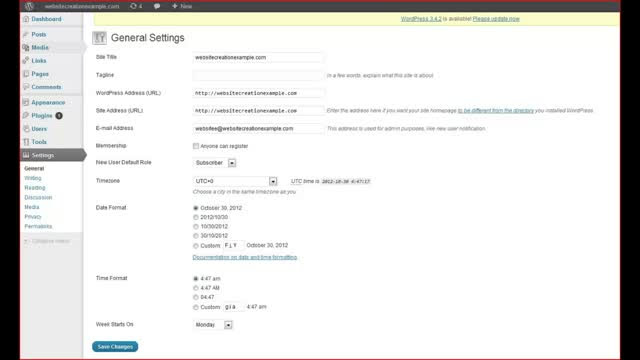This screenshot has height=360, width=640.
Task: Click the WordPress logo icon in admin bar
Action: pyautogui.click(x=29, y=6)
